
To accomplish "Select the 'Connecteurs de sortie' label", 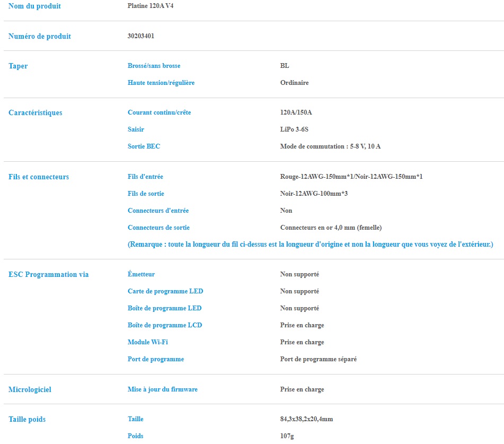I will pos(158,228).
